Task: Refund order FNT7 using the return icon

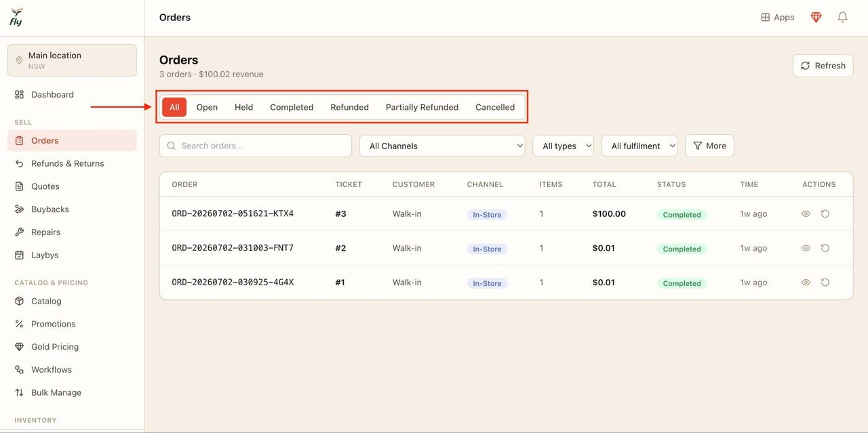Action: pyautogui.click(x=825, y=249)
